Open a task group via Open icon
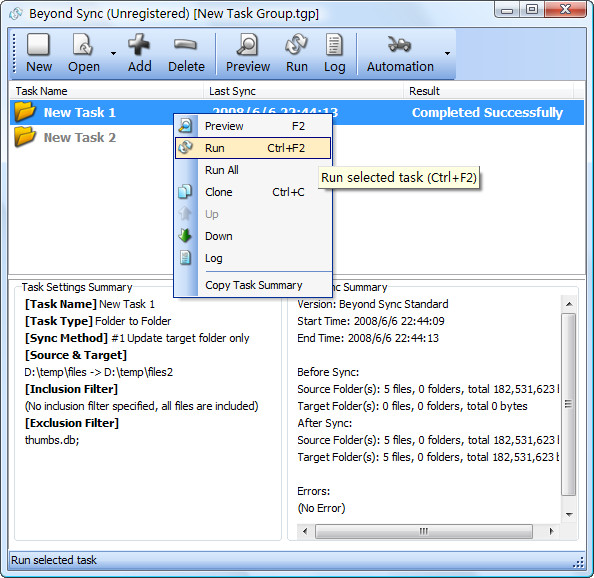594x578 pixels. pos(83,45)
